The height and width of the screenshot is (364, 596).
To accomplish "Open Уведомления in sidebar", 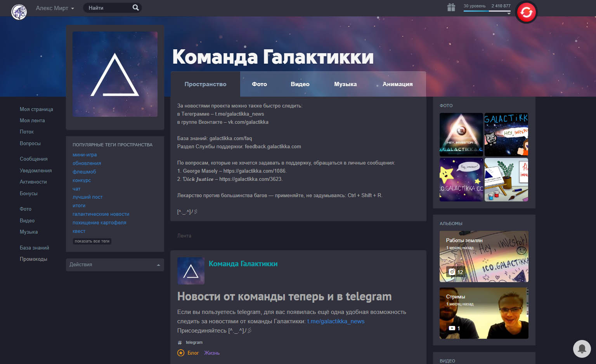I will click(x=36, y=171).
